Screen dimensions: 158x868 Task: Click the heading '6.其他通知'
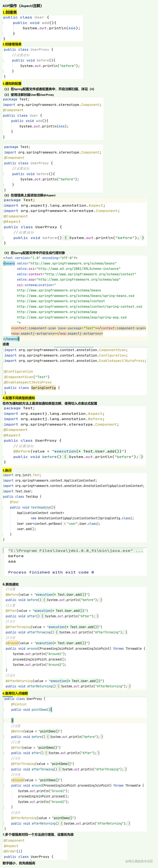[11, 585]
